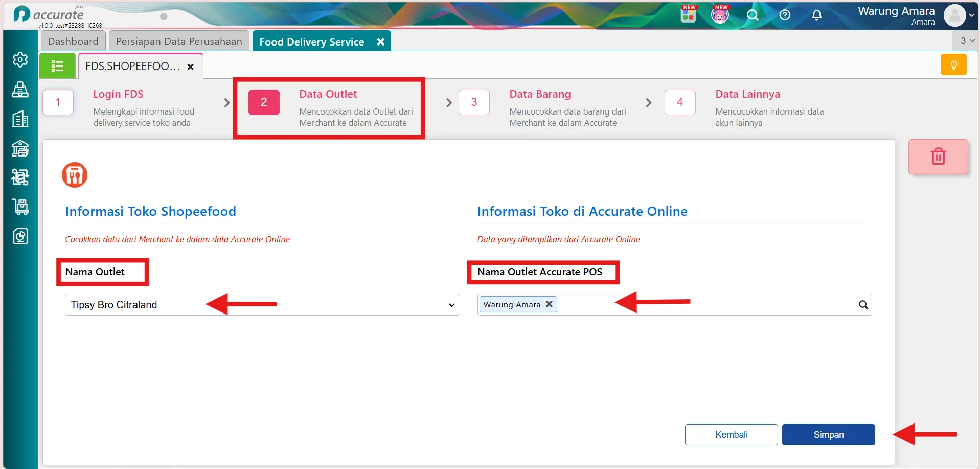
Task: Click the Nama Outlet Accurate POS search field
Action: [x=675, y=305]
